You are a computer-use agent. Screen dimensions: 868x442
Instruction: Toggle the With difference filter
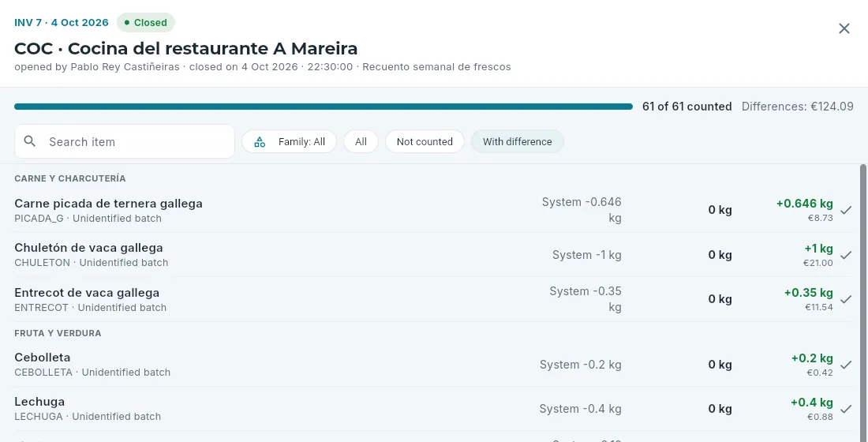[517, 142]
